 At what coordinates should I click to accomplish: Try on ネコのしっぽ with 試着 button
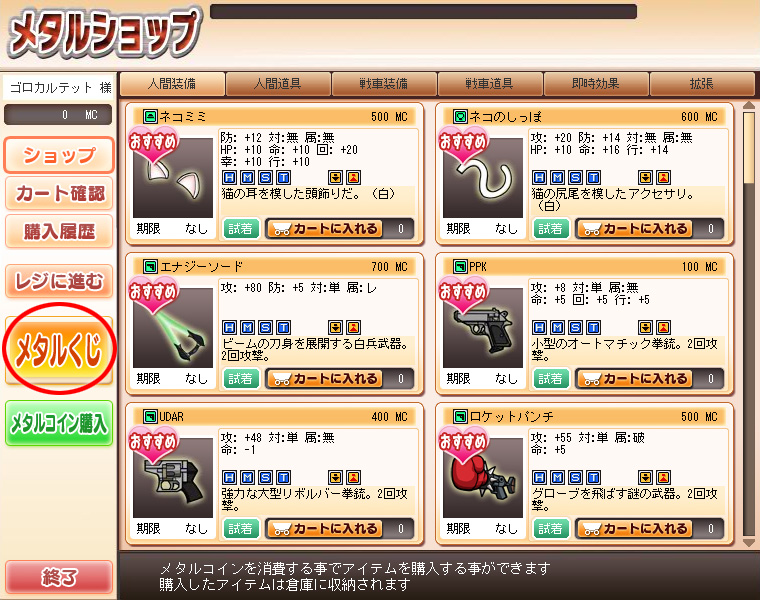tap(551, 229)
